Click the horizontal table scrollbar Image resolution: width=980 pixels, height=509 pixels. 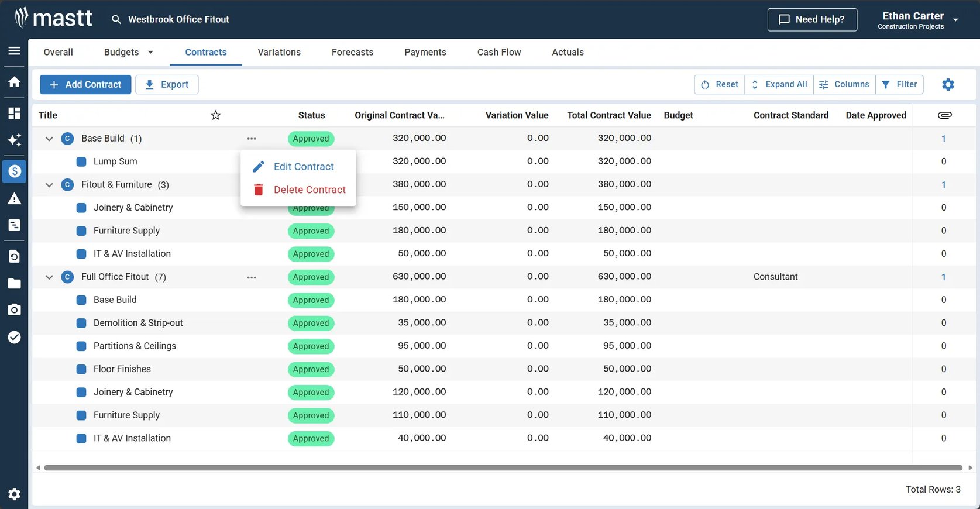point(503,467)
